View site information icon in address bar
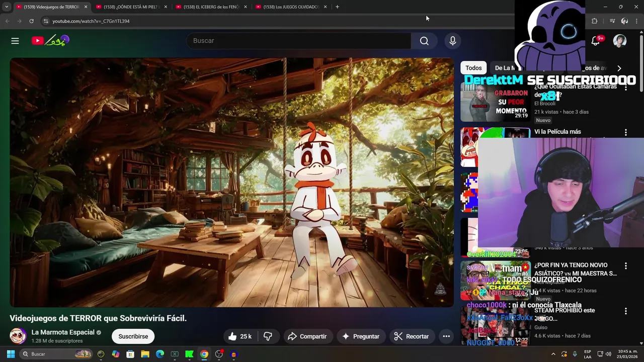 point(46,21)
